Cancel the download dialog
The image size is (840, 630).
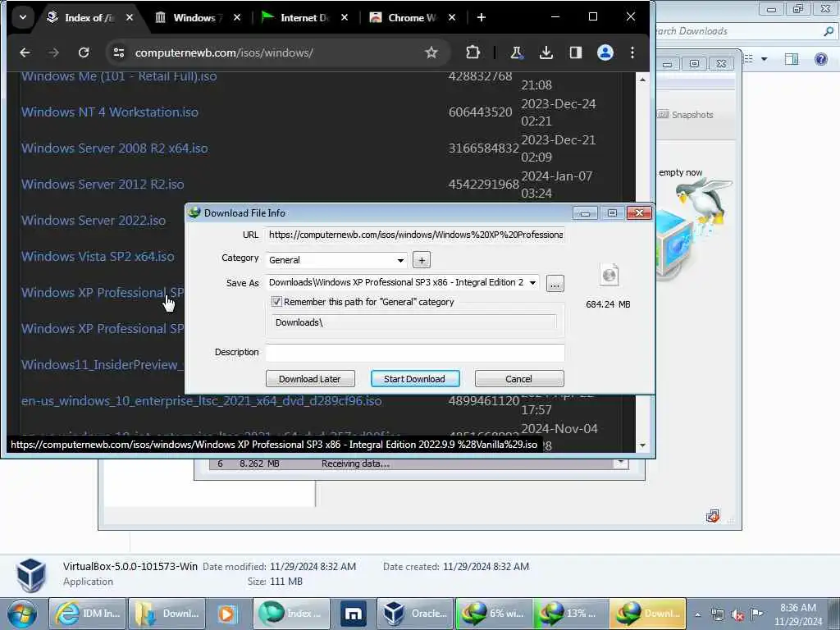(519, 379)
